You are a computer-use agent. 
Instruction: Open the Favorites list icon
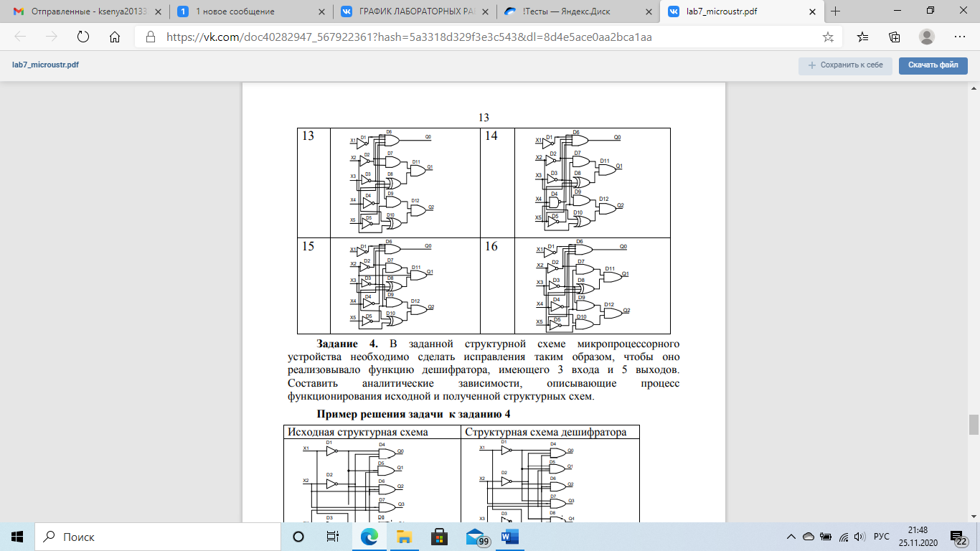862,37
